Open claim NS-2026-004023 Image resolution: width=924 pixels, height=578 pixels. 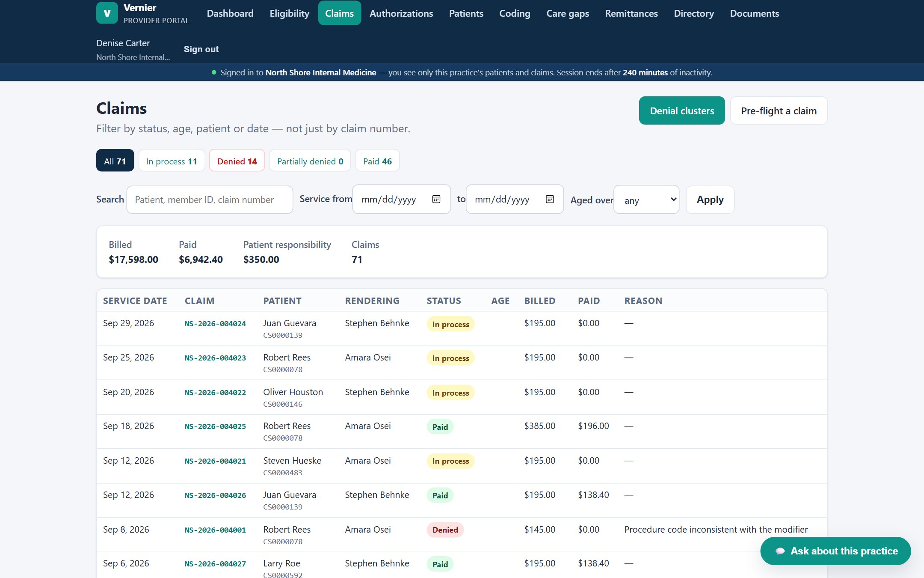point(215,358)
